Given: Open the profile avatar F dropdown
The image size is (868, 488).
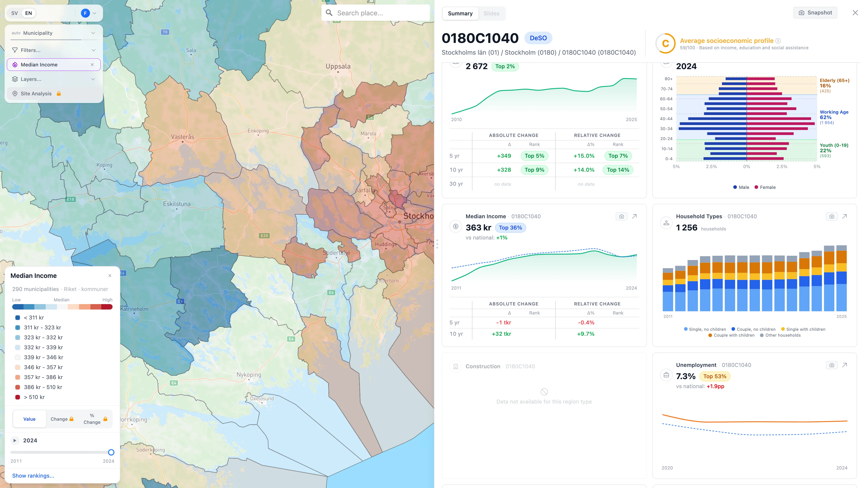Looking at the screenshot, I should click(x=85, y=13).
